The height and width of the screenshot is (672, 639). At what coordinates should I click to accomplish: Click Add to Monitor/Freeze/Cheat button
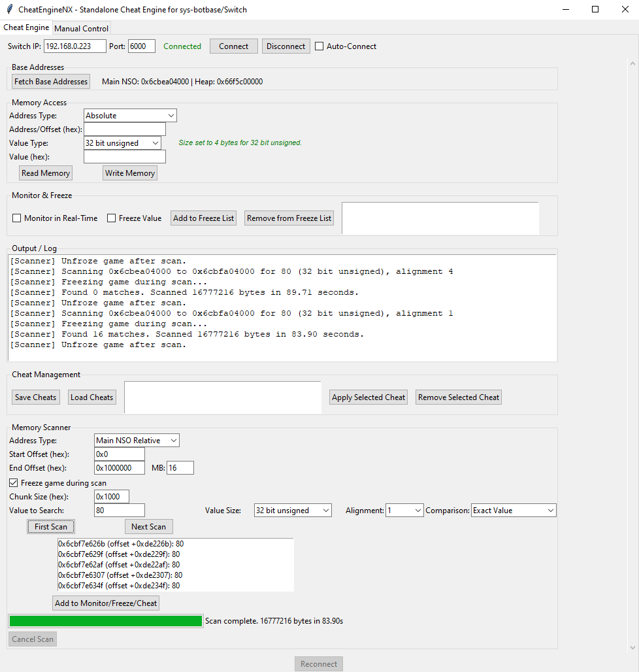(x=106, y=603)
